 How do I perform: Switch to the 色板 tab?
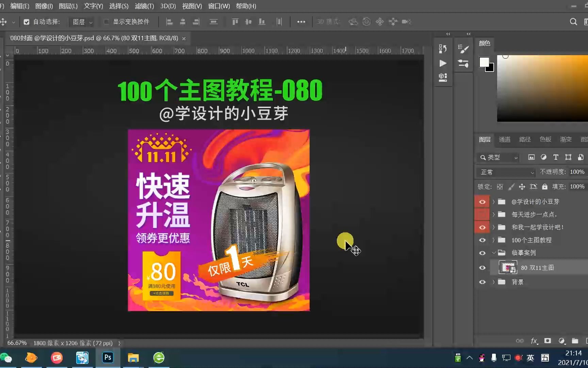click(545, 139)
